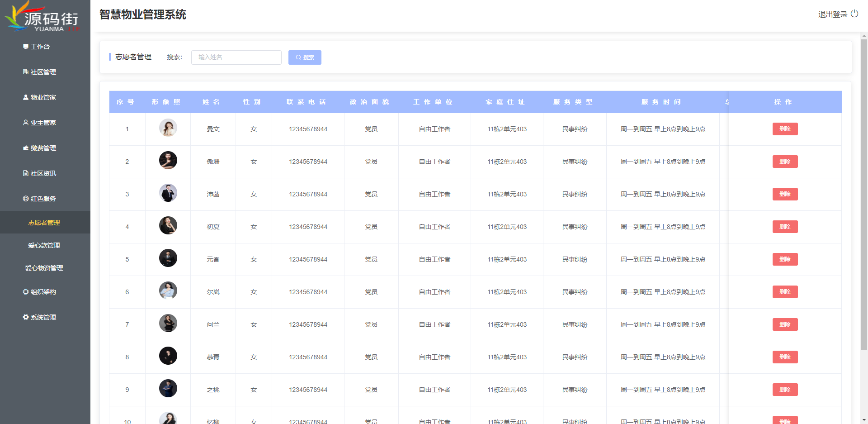This screenshot has width=868, height=424.
Task: Click the 社区资讯 document icon
Action: click(26, 173)
